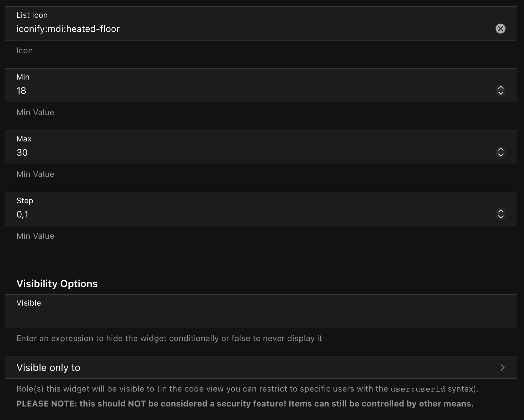Screen dimensions: 524x420
Task: Open the 'Visible only to' row label
Action: 48,367
